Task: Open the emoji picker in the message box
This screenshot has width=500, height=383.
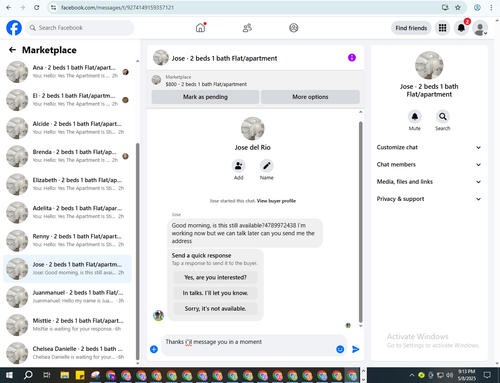Action: point(340,349)
